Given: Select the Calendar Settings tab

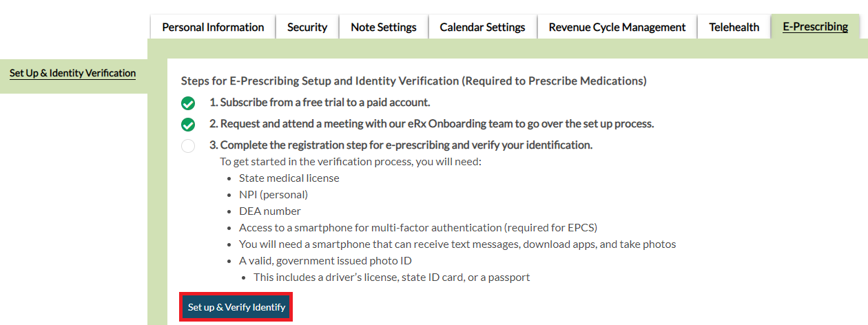Looking at the screenshot, I should coord(482,28).
